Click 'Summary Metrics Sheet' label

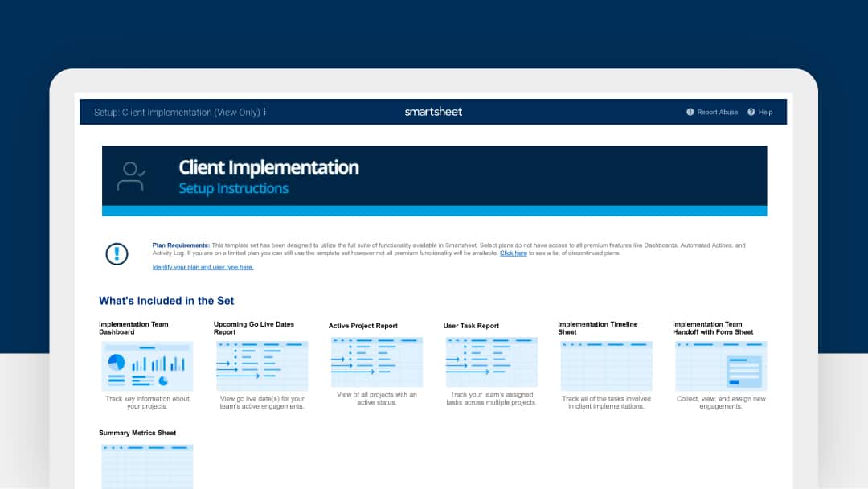[137, 433]
